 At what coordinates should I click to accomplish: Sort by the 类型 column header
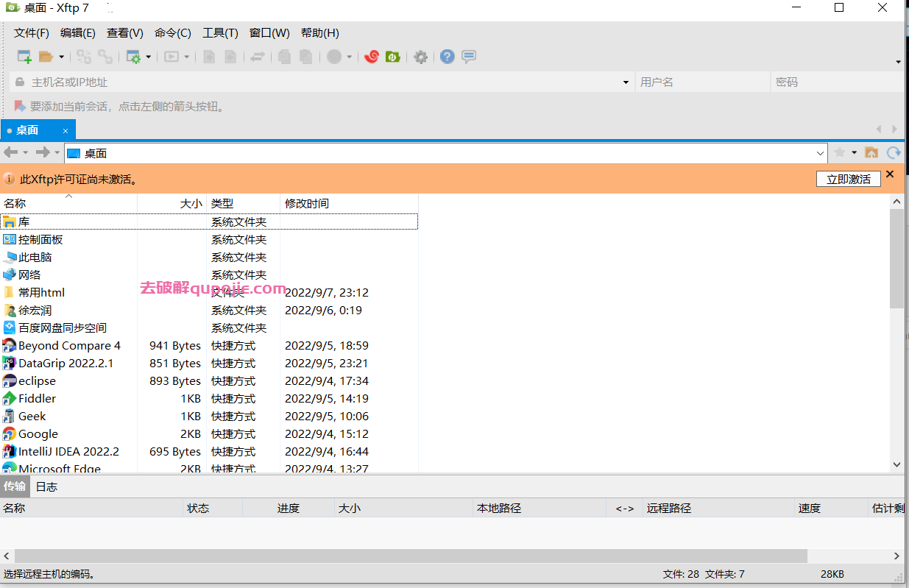point(243,204)
